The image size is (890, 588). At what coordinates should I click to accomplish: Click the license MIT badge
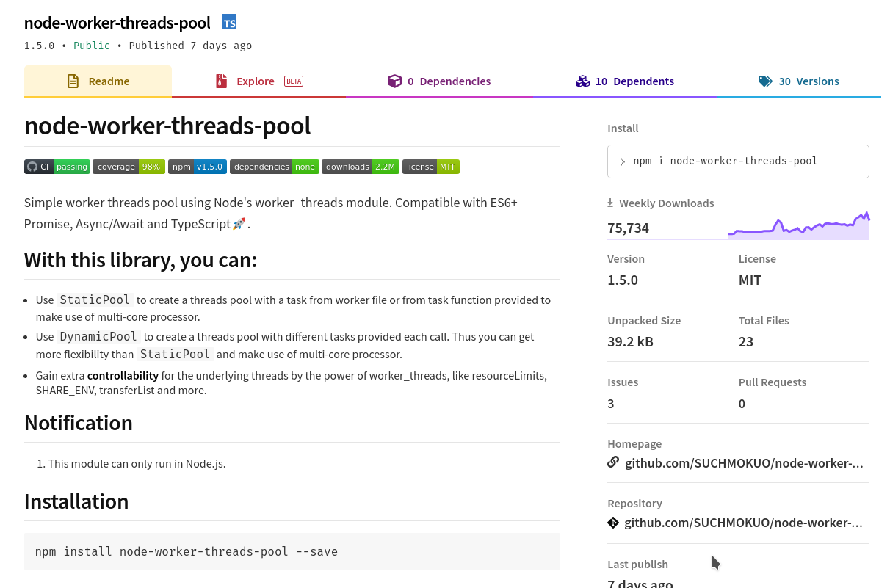pyautogui.click(x=431, y=167)
